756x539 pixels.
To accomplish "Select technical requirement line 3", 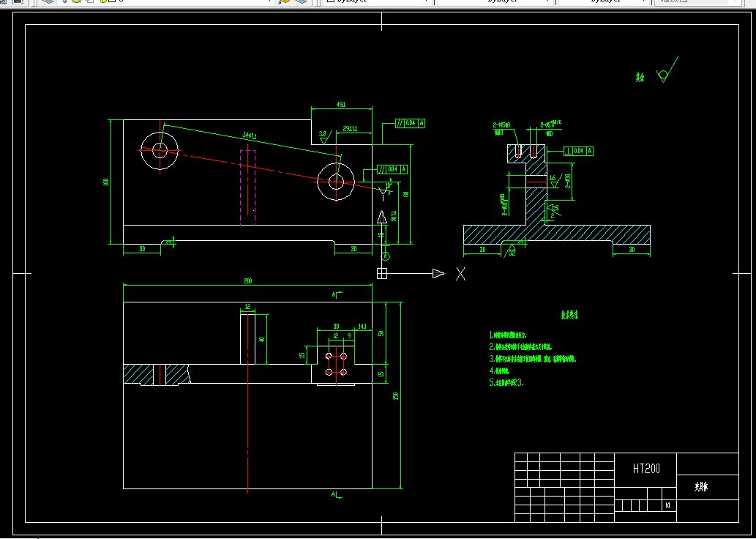I will (x=533, y=359).
